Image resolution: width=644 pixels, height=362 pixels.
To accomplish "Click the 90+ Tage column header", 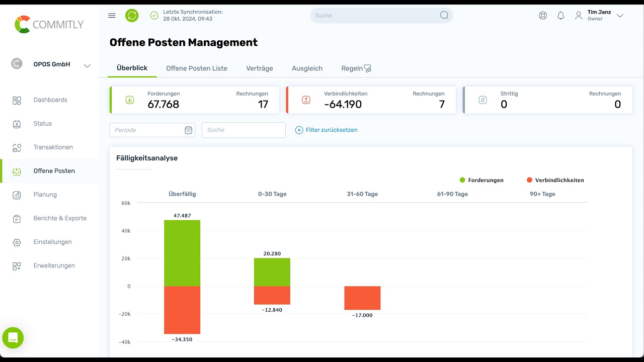I will pos(542,194).
